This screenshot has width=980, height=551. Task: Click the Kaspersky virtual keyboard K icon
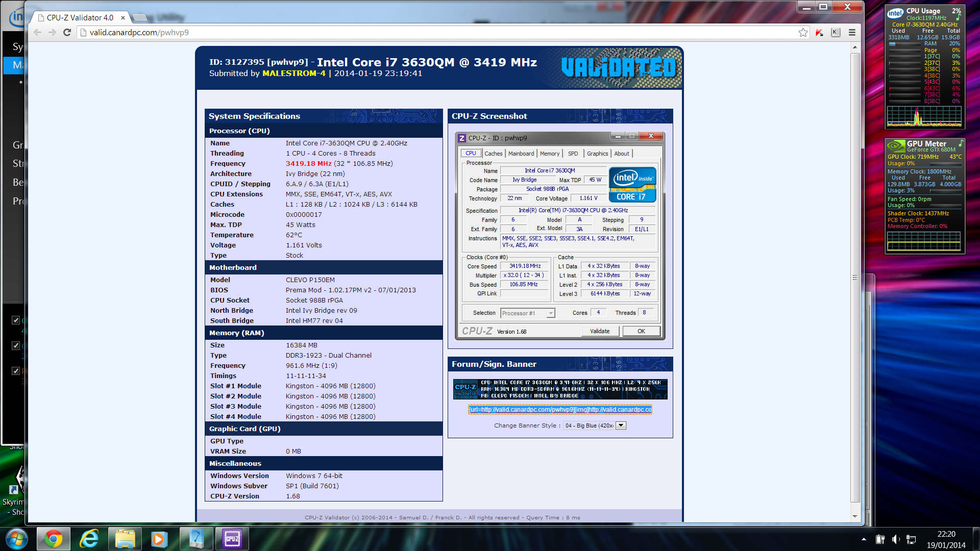pos(836,32)
